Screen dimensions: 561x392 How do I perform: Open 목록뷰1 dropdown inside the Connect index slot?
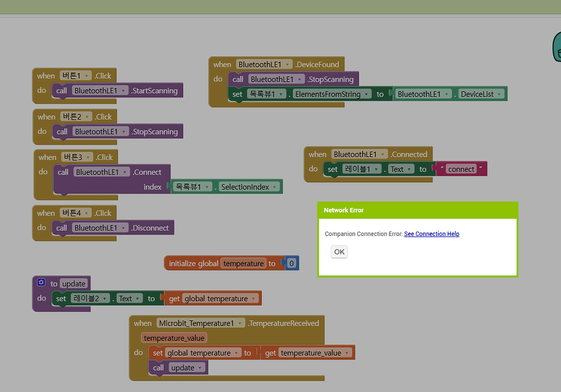tap(207, 186)
